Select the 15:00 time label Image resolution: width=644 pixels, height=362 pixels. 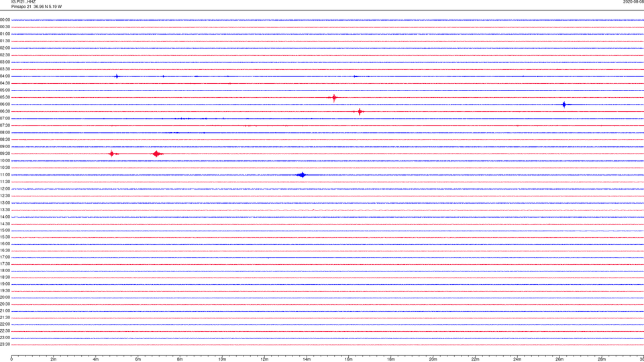5,230
